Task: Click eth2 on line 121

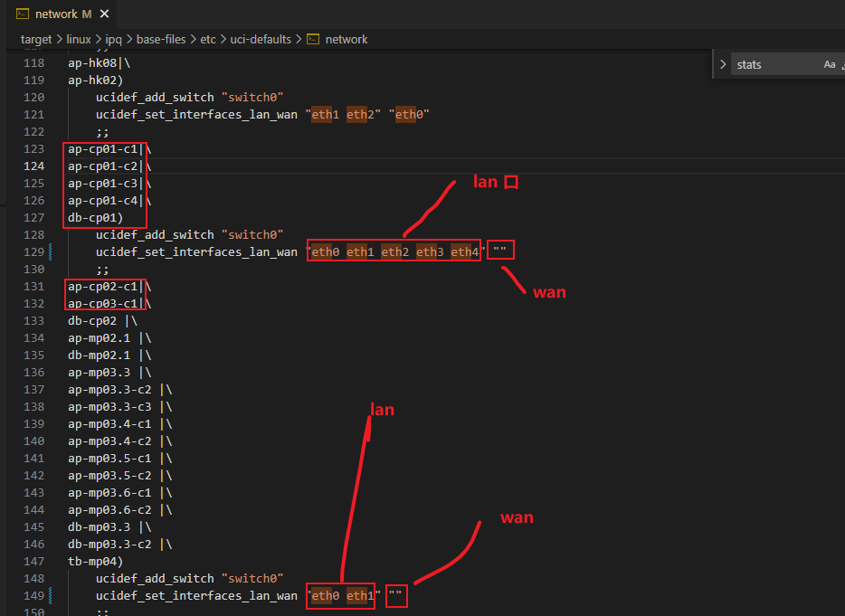Action: (360, 115)
